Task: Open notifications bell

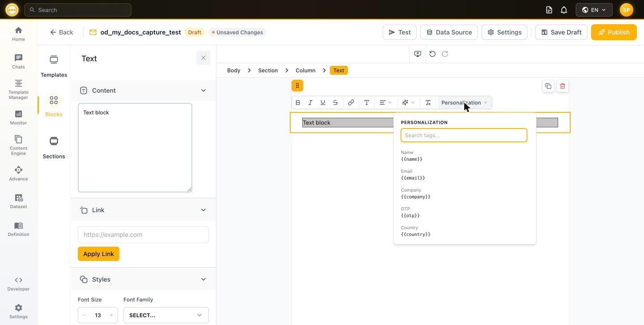Action: point(564,10)
